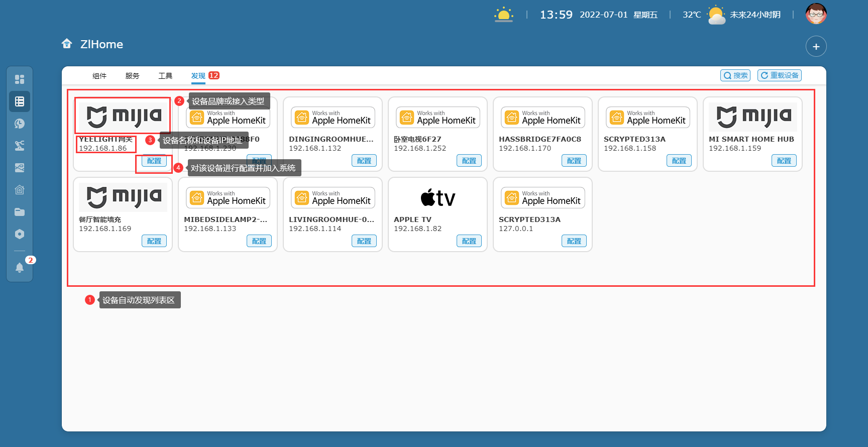Click 配置 for 卧室电视6F27
This screenshot has width=868, height=447.
[x=469, y=161]
